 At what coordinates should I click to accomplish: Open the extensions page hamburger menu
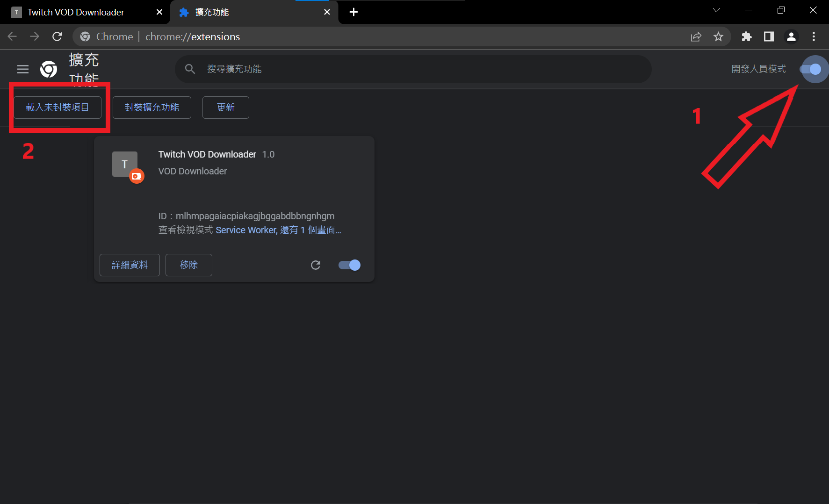coord(23,69)
